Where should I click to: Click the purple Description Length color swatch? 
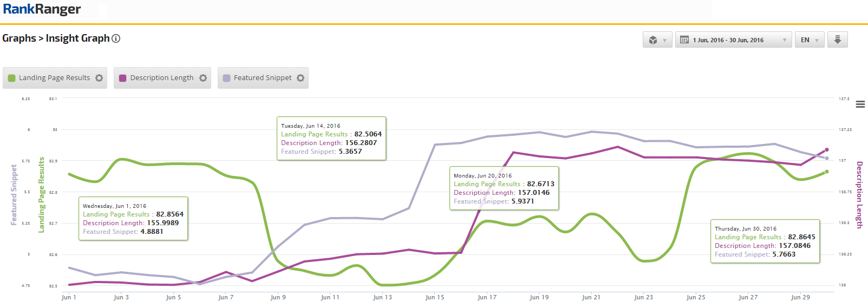coord(123,78)
